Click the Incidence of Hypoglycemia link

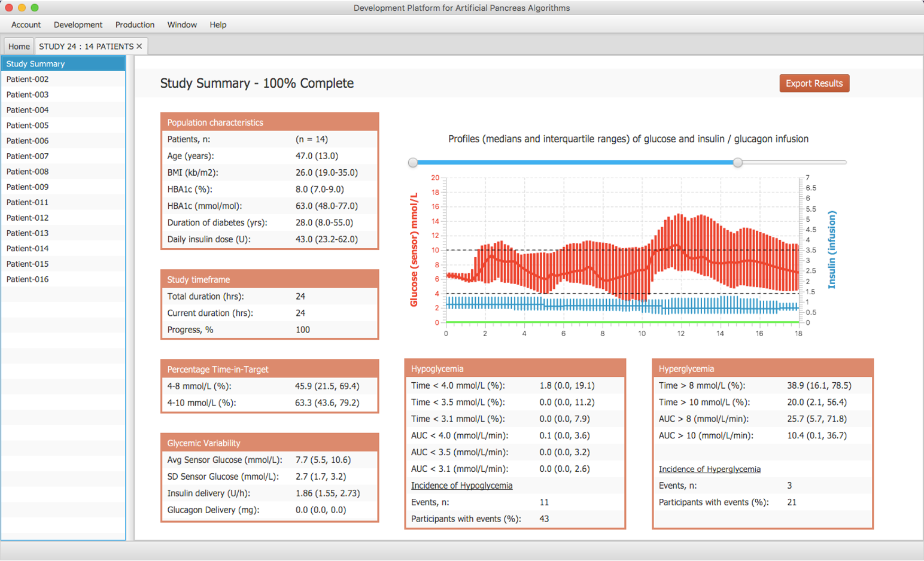pos(461,486)
